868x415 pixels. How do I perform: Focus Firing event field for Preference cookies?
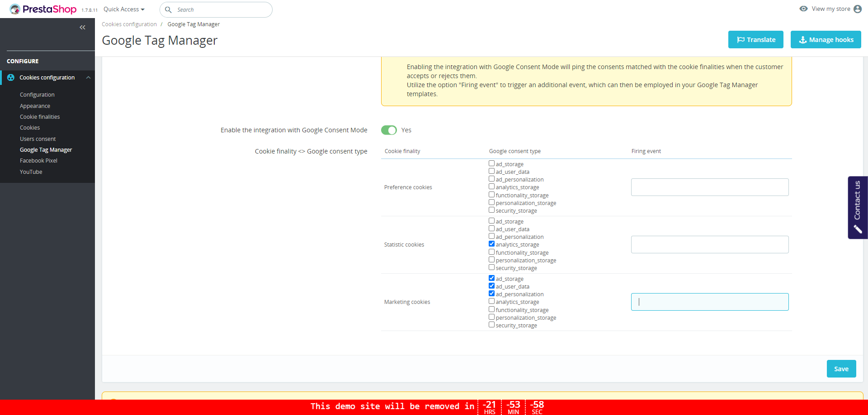pos(710,187)
